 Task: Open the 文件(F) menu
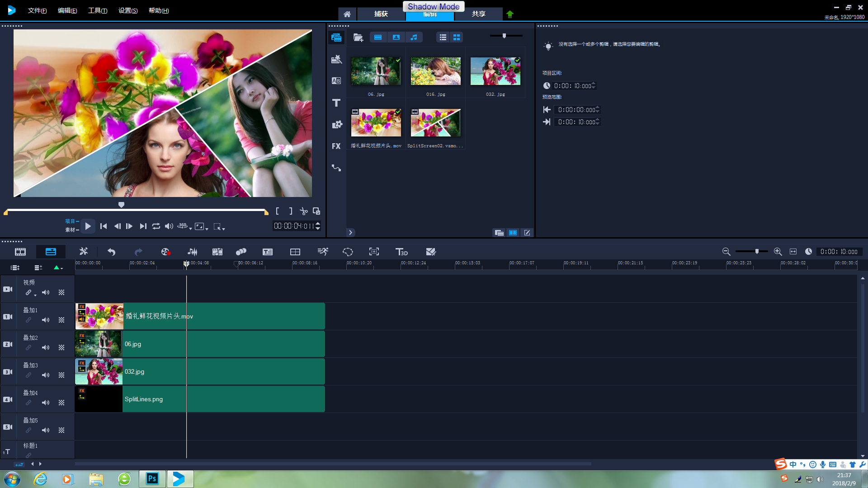[37, 10]
